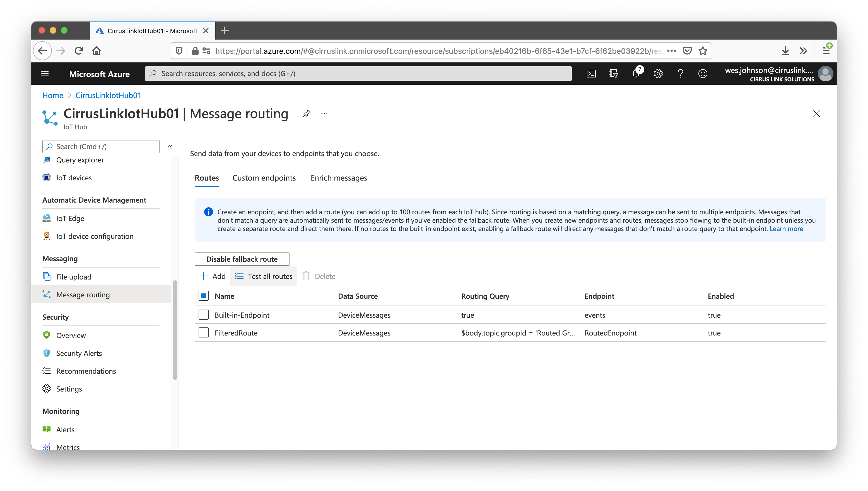
Task: Switch to the Custom endpoints tab
Action: [x=264, y=178]
